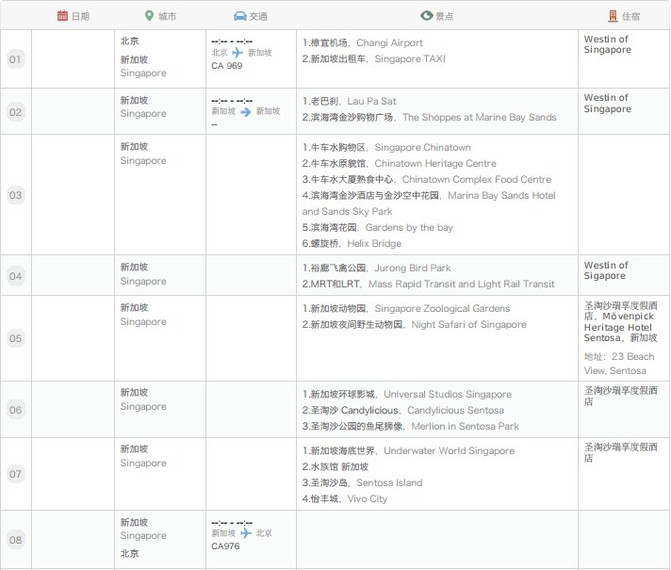Click Singapore city label in day 03

(x=143, y=160)
